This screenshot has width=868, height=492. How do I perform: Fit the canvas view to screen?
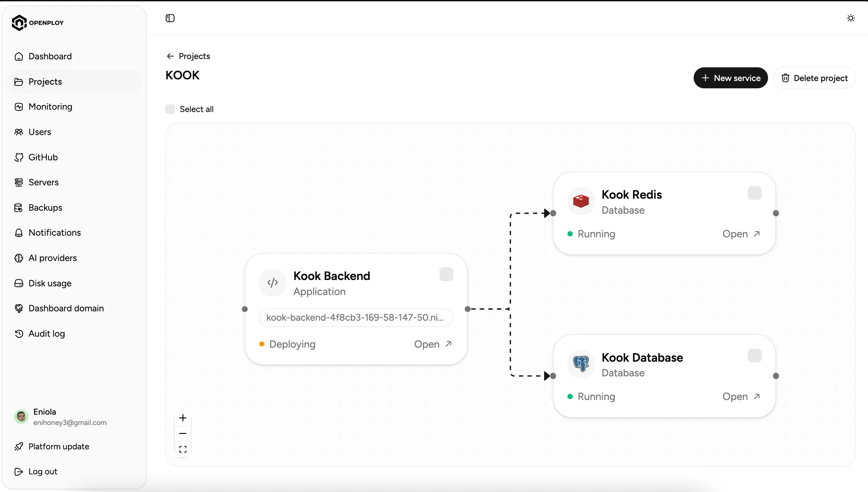click(183, 449)
